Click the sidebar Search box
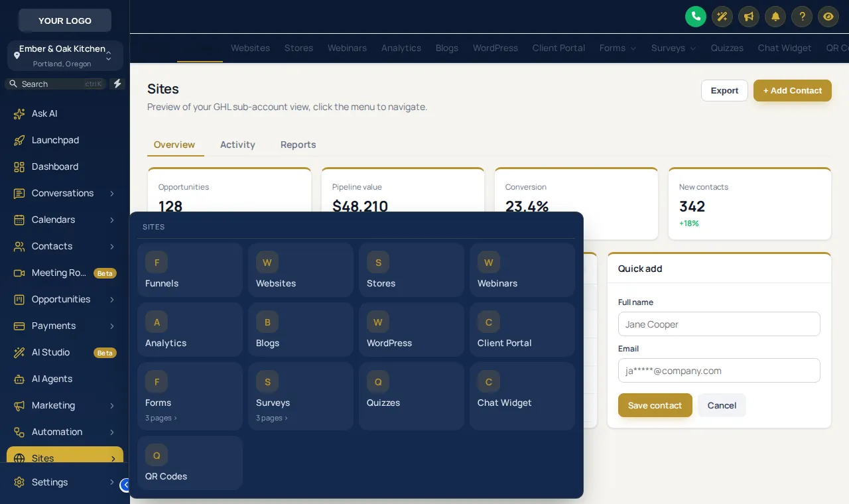The image size is (849, 504). [56, 84]
